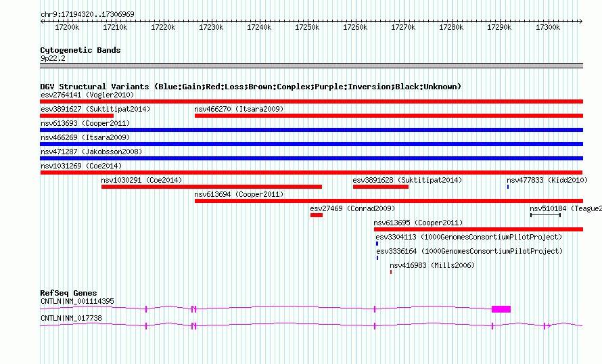
Task: Open esv3891627 (Suktitipat2014) variant label
Action: 95,109
